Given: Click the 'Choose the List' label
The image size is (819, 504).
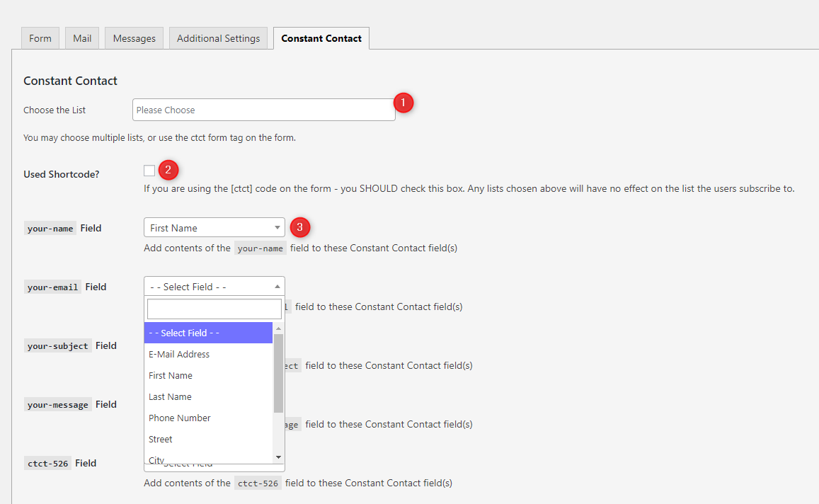Looking at the screenshot, I should (x=55, y=110).
